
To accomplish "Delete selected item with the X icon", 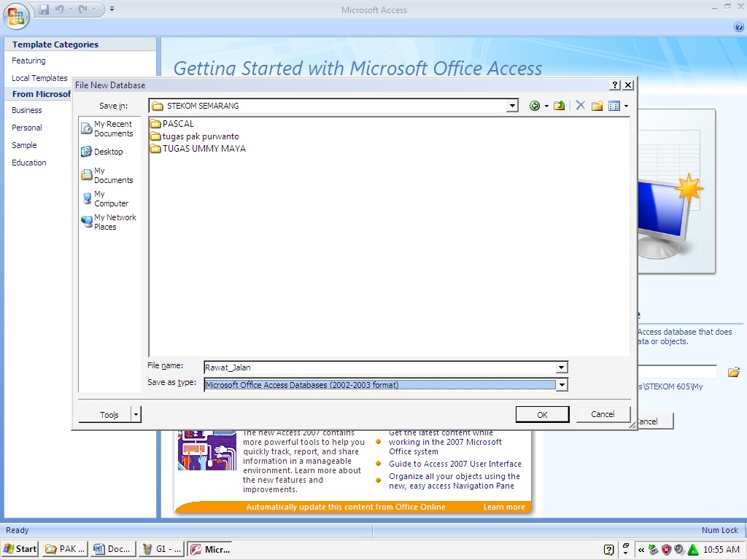I will point(579,105).
